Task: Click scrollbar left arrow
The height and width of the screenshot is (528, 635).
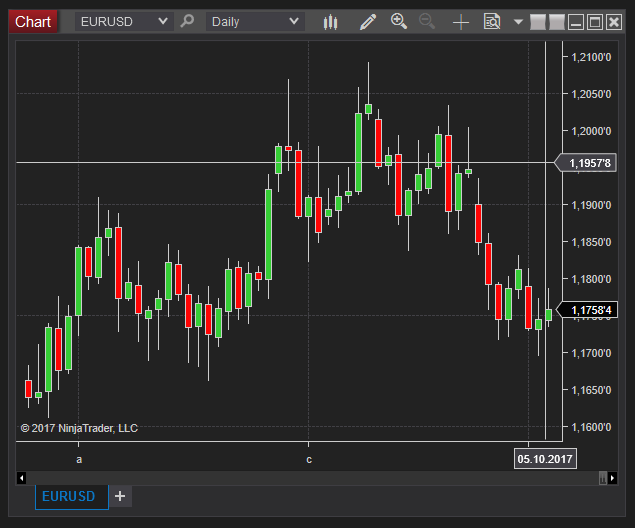Action: click(21, 478)
